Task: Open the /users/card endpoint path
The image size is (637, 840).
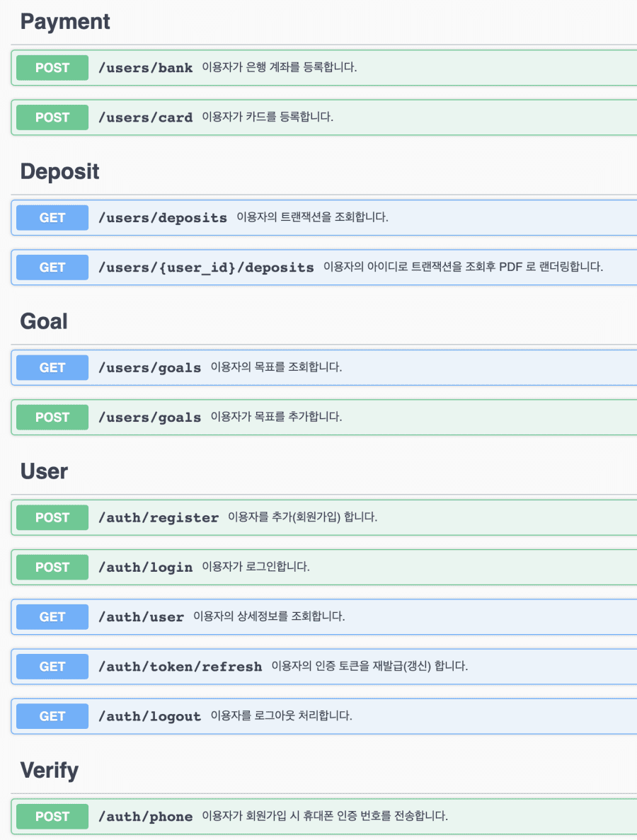Action: pyautogui.click(x=145, y=117)
